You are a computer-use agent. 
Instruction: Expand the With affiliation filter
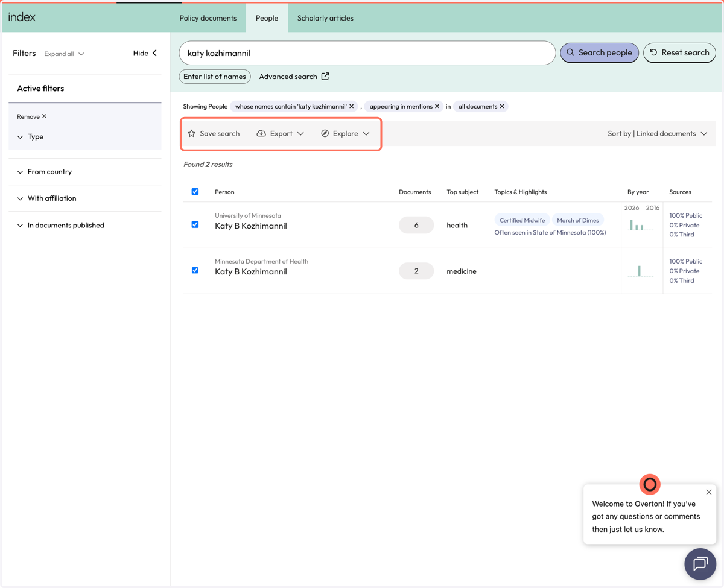tap(47, 198)
